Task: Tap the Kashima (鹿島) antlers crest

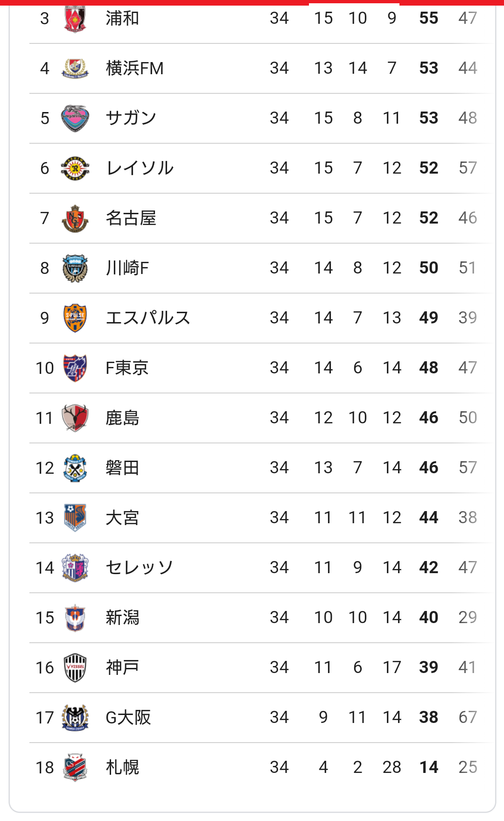Action: [75, 418]
